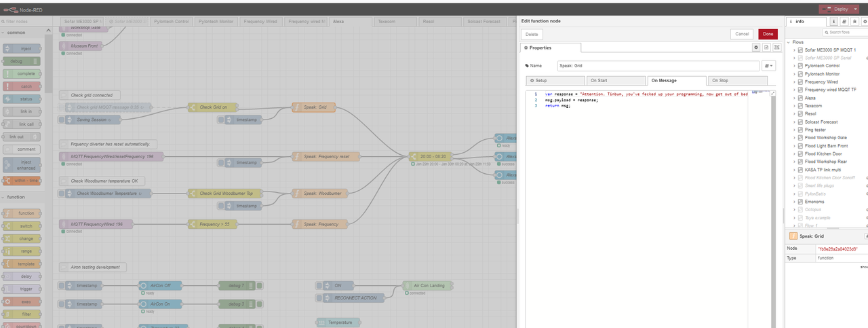This screenshot has width=868, height=328.
Task: Expand the Solcast Forecast flow tree item
Action: pos(795,122)
